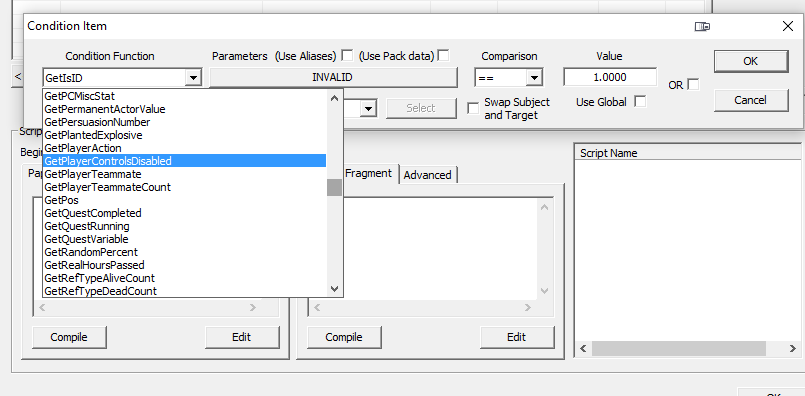Click inside the Fragment script text area
805x396 pixels.
coord(440,249)
